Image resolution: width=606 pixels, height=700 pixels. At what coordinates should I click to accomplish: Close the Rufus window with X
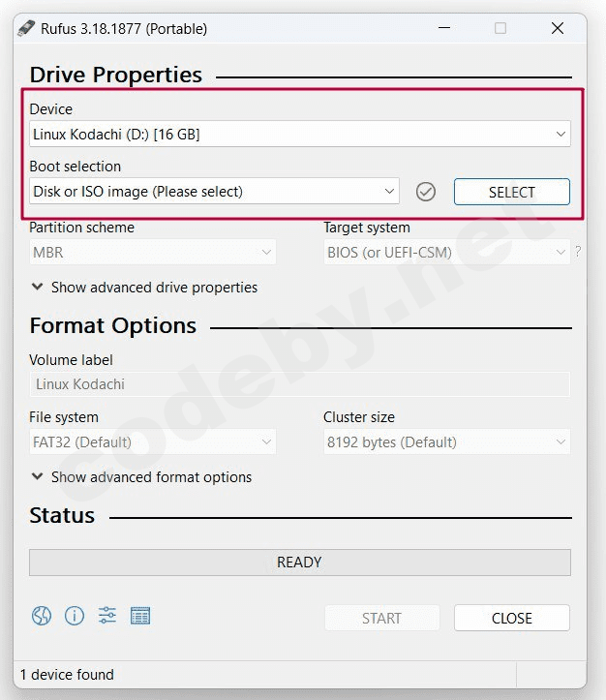[558, 28]
